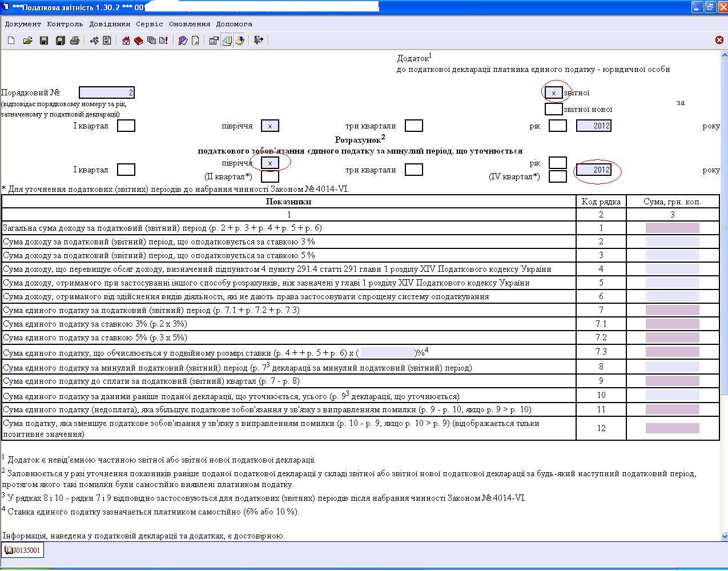Click the red house toolbar icon
Viewport: 728px width, 571px height.
(126, 41)
